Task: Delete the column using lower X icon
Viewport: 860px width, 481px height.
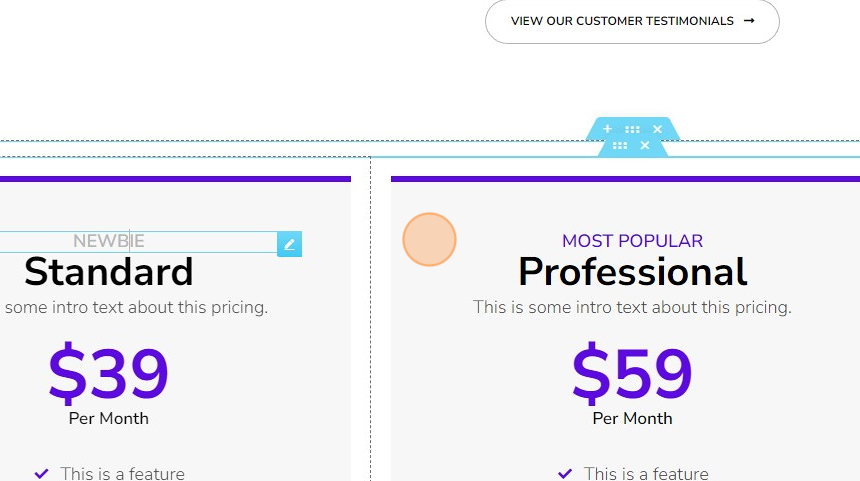Action: click(645, 145)
